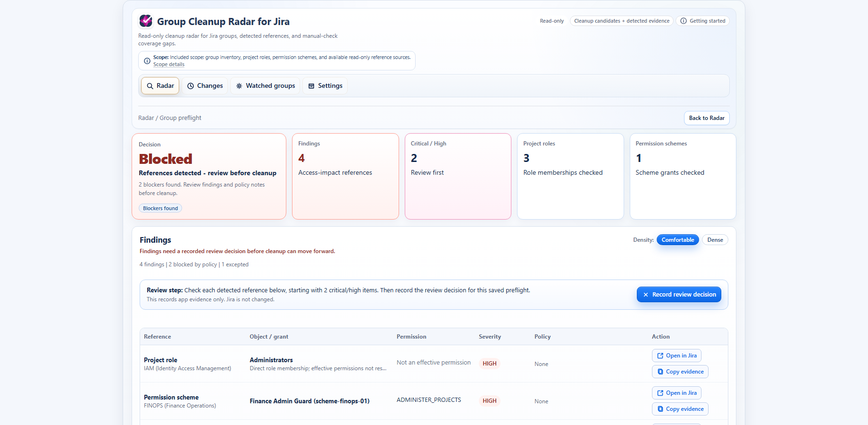Image resolution: width=868 pixels, height=425 pixels.
Task: Click the Radar tab search icon
Action: (x=150, y=86)
